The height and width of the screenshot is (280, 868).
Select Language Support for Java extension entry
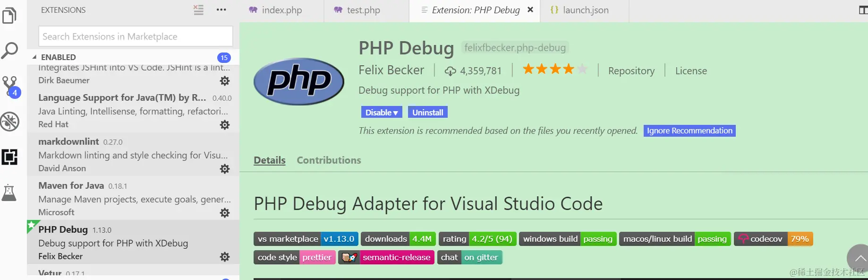coord(133,111)
